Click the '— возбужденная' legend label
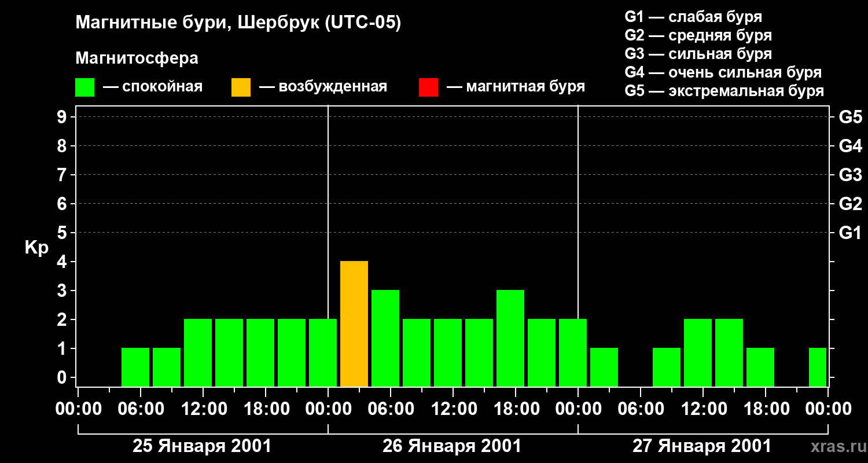Image resolution: width=868 pixels, height=463 pixels. click(323, 87)
